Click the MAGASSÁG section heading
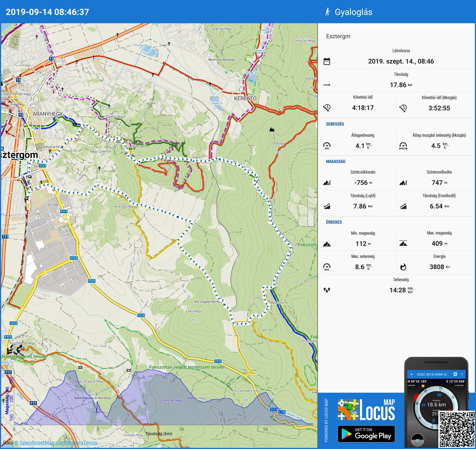Image resolution: width=476 pixels, height=449 pixels. click(336, 161)
